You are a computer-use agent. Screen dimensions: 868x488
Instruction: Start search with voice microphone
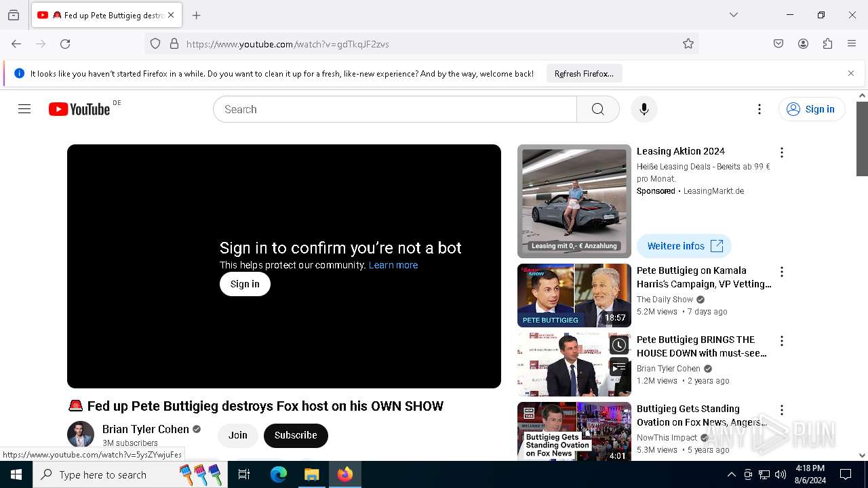644,109
